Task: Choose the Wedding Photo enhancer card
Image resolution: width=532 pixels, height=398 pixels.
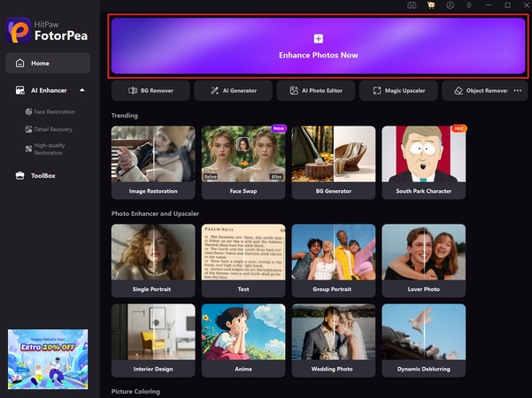Action: click(334, 341)
